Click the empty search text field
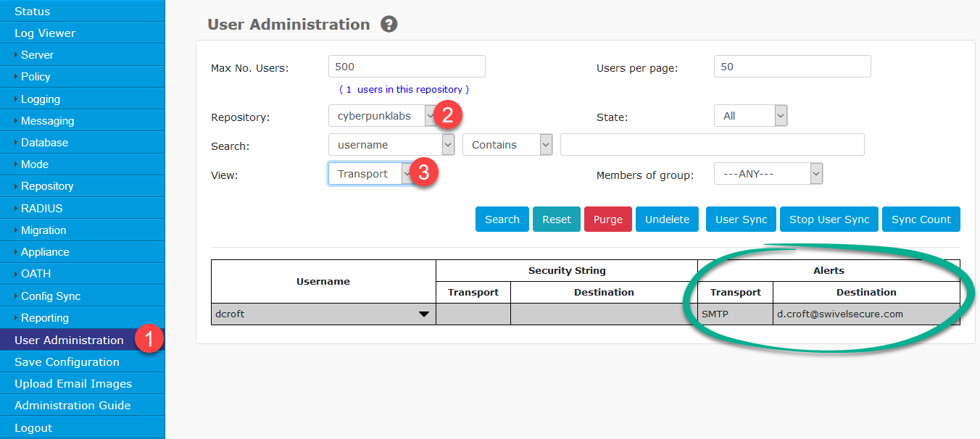 [x=712, y=145]
